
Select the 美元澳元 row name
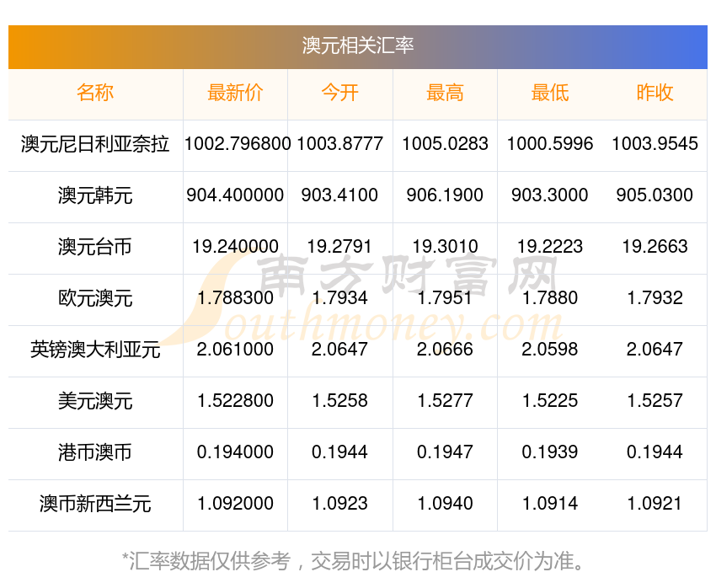95,401
